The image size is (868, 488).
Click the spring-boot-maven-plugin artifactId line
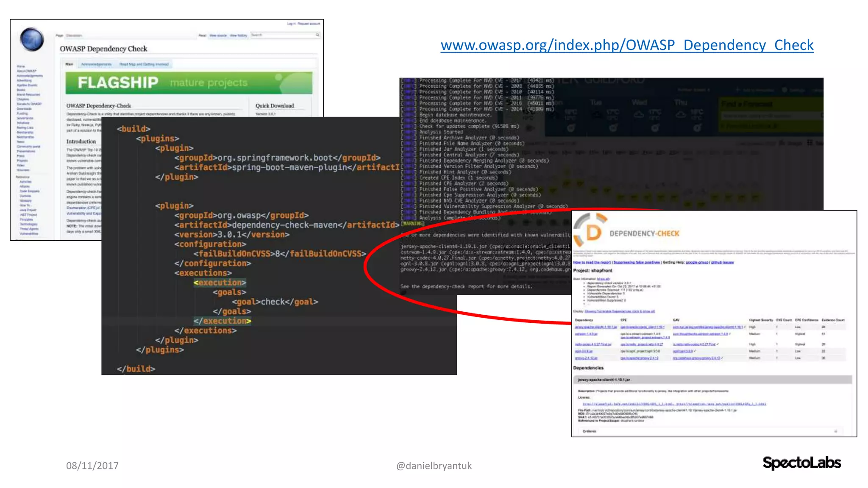(287, 168)
